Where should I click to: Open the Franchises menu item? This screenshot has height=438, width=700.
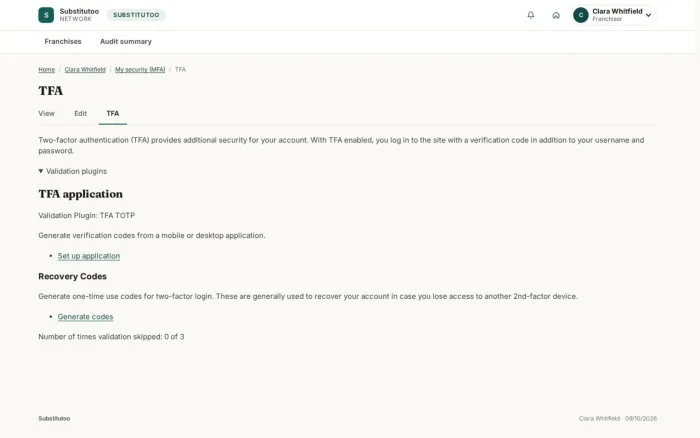point(63,42)
